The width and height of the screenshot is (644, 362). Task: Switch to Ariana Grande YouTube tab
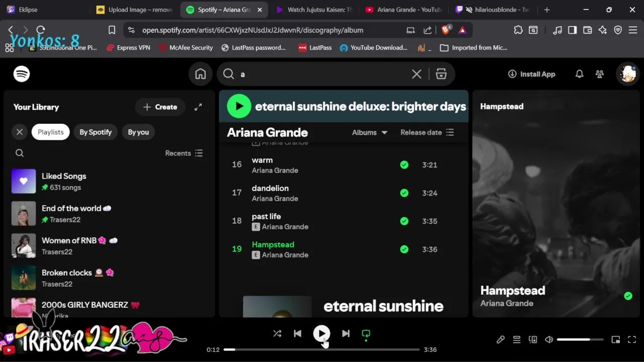click(404, 10)
